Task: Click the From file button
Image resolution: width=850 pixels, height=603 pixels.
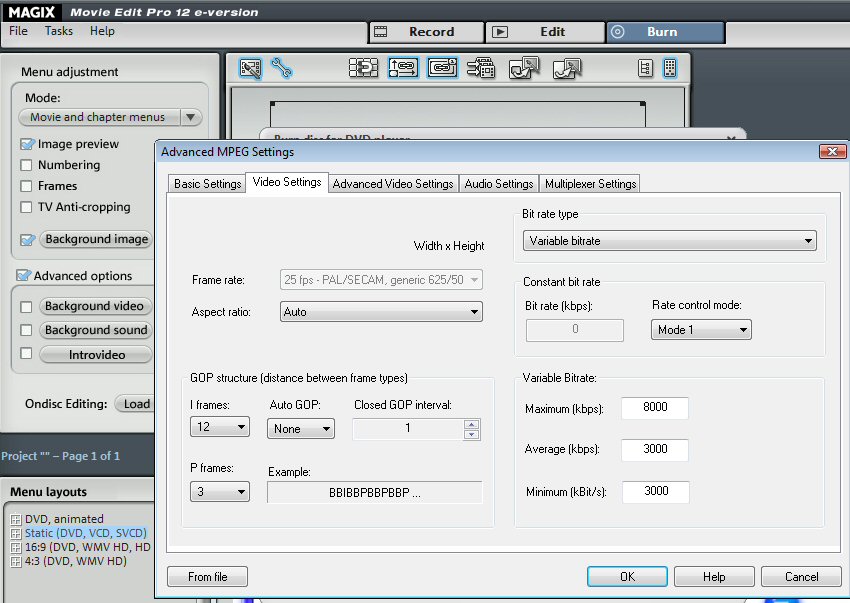Action: [208, 576]
